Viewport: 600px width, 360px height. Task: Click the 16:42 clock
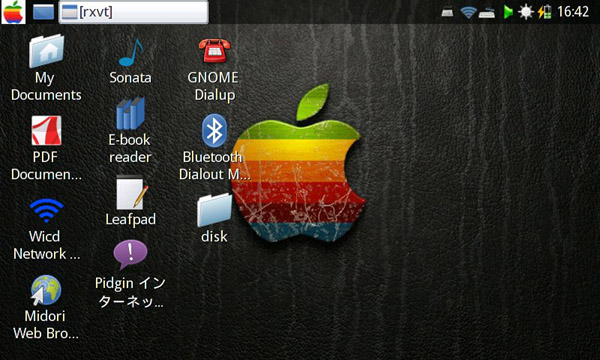coord(573,12)
